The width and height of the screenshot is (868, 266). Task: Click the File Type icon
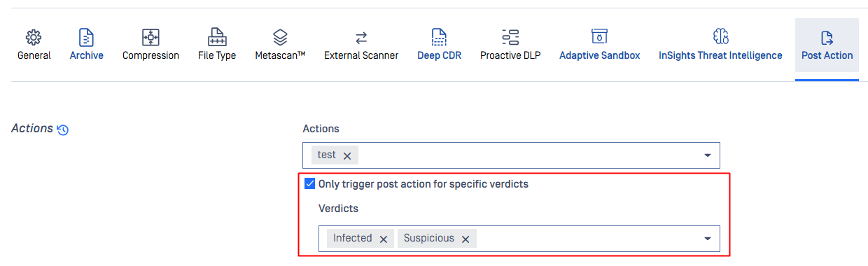(x=217, y=37)
